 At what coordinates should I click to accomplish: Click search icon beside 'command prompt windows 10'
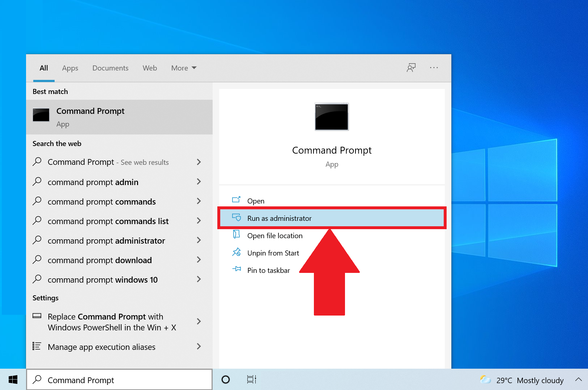(37, 279)
